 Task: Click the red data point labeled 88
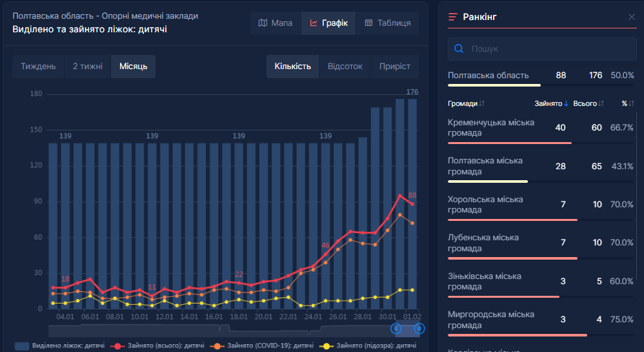click(412, 204)
